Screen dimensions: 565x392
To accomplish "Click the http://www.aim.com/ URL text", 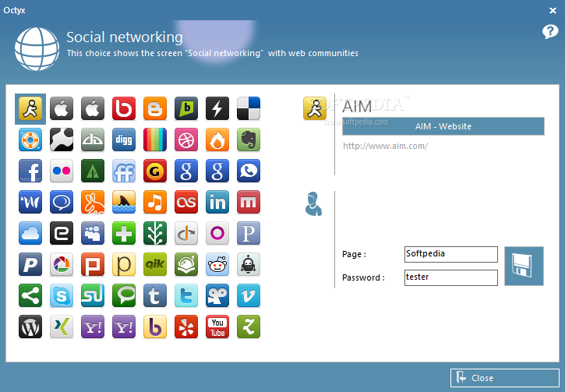I will [x=385, y=146].
